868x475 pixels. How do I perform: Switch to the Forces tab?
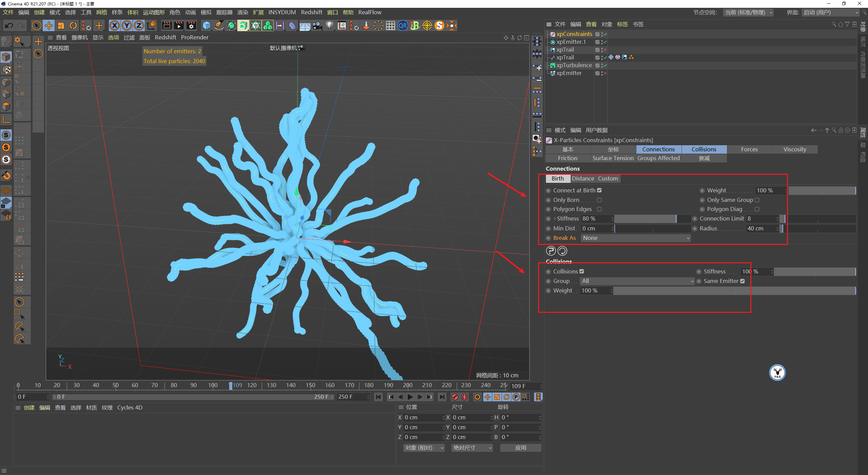749,149
